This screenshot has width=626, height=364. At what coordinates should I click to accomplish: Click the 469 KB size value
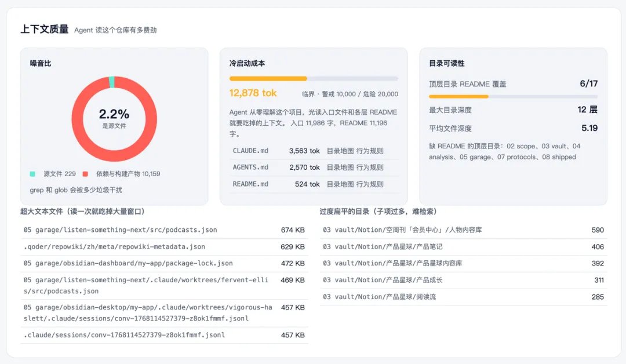293,281
